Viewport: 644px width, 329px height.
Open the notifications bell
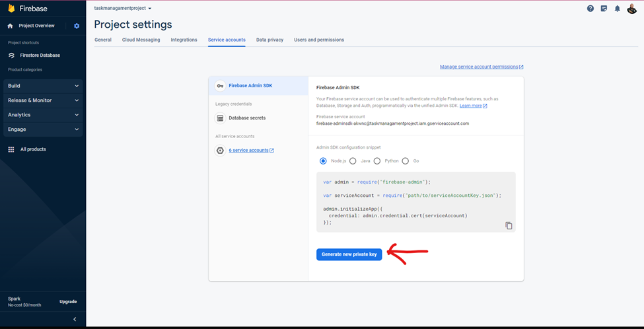coord(618,9)
